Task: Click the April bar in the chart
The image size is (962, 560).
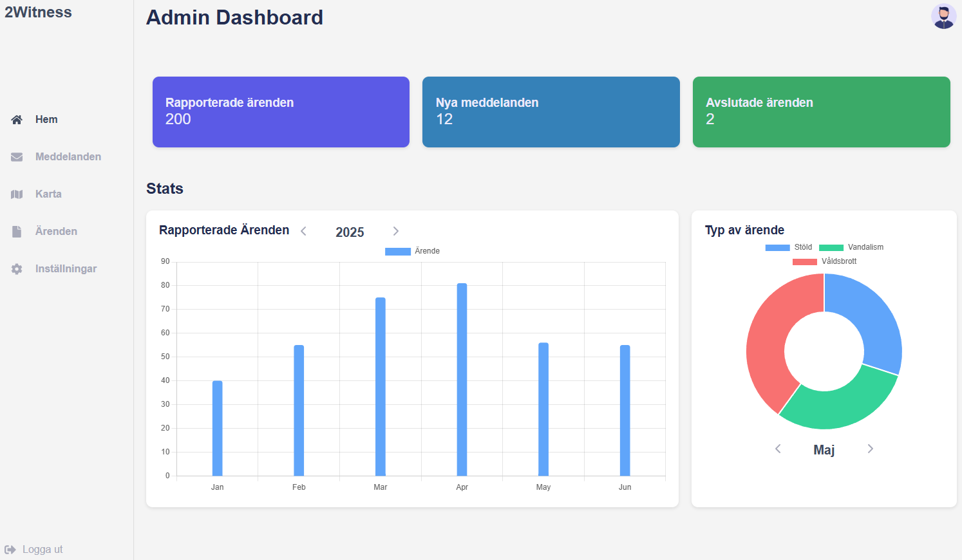Action: 462,380
